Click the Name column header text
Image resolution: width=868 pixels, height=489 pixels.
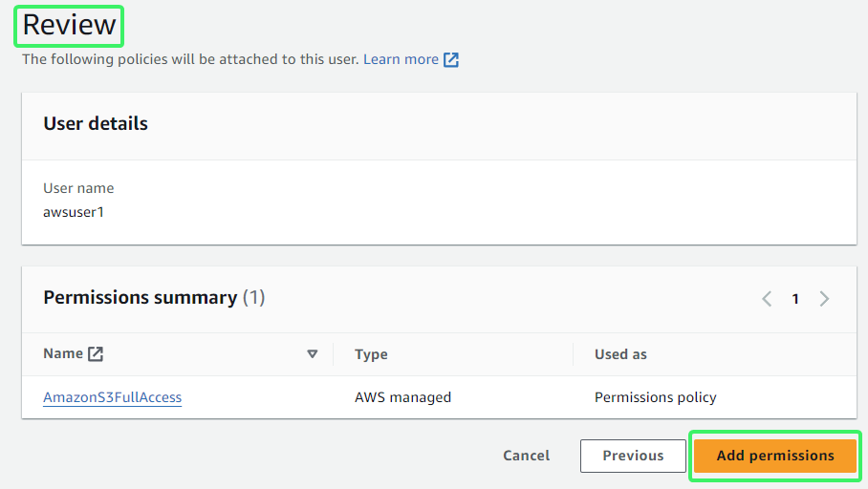[63, 354]
